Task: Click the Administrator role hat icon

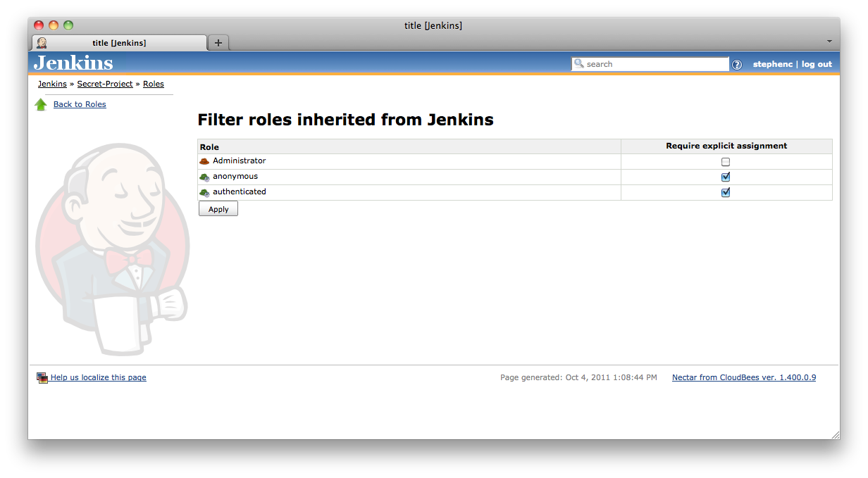Action: [x=204, y=161]
